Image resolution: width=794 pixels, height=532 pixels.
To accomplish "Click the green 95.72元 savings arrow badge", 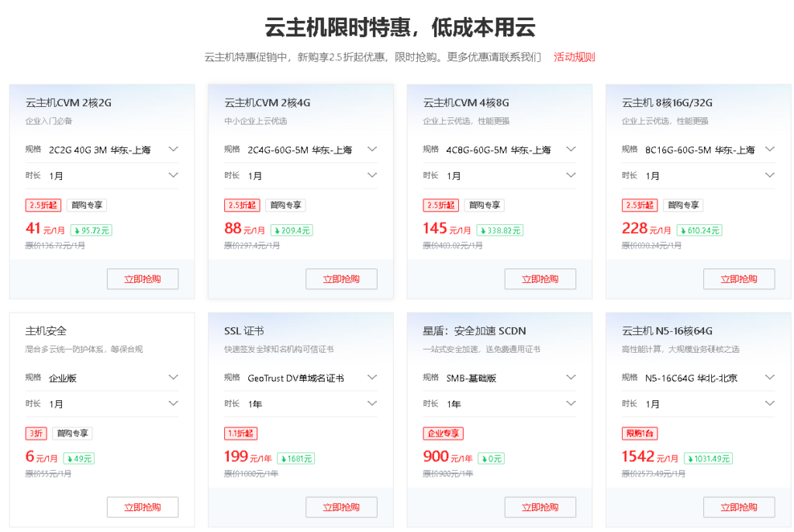I will [x=91, y=230].
